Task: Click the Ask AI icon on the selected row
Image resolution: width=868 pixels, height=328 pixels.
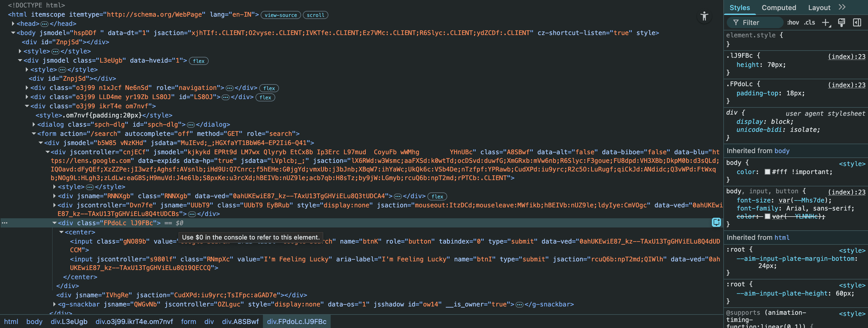Action: click(716, 222)
